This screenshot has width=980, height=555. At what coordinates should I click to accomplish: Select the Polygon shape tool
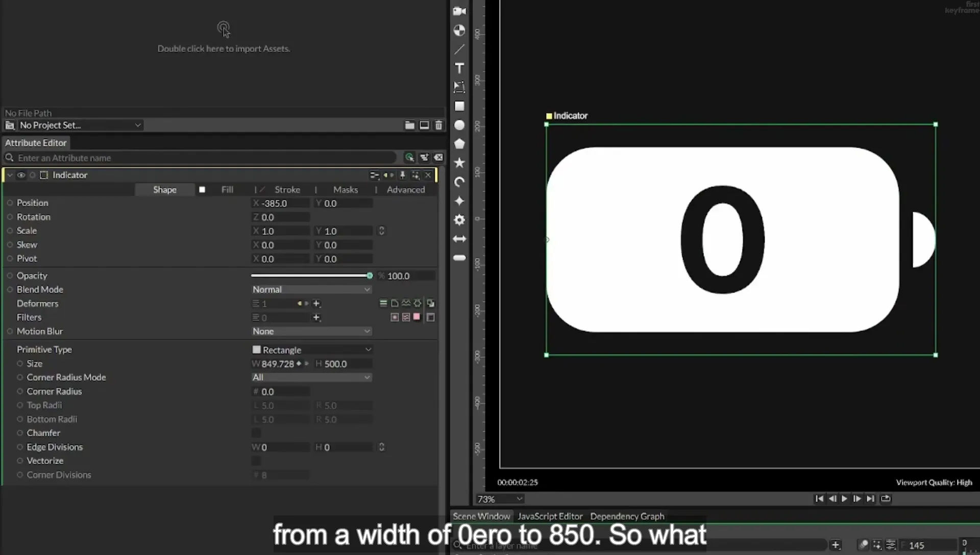pyautogui.click(x=459, y=144)
